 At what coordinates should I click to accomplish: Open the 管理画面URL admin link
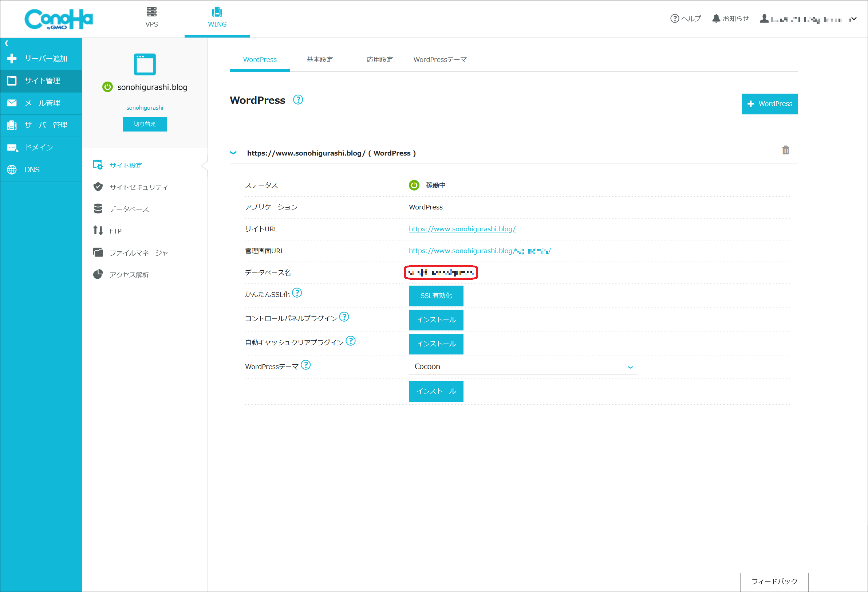[480, 251]
